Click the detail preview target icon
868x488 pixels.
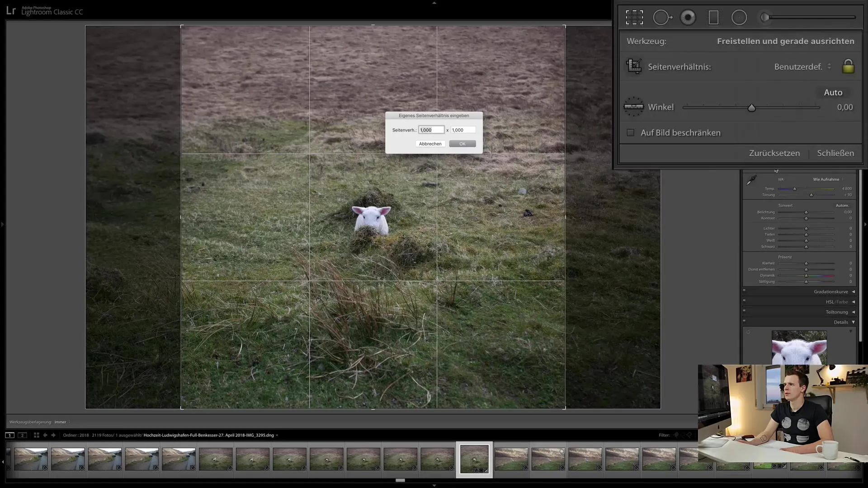pyautogui.click(x=748, y=332)
